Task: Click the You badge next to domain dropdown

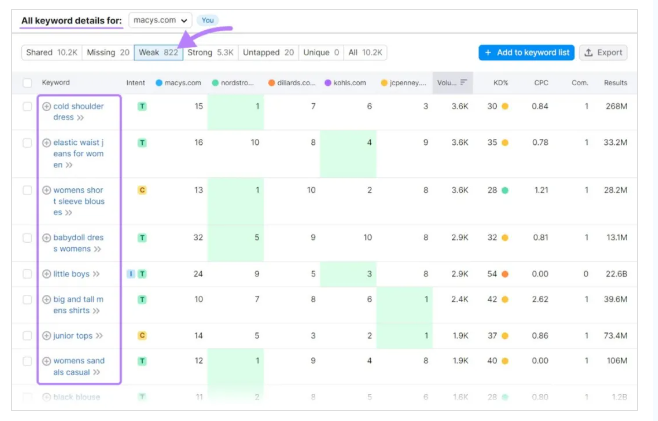Action: coord(207,20)
